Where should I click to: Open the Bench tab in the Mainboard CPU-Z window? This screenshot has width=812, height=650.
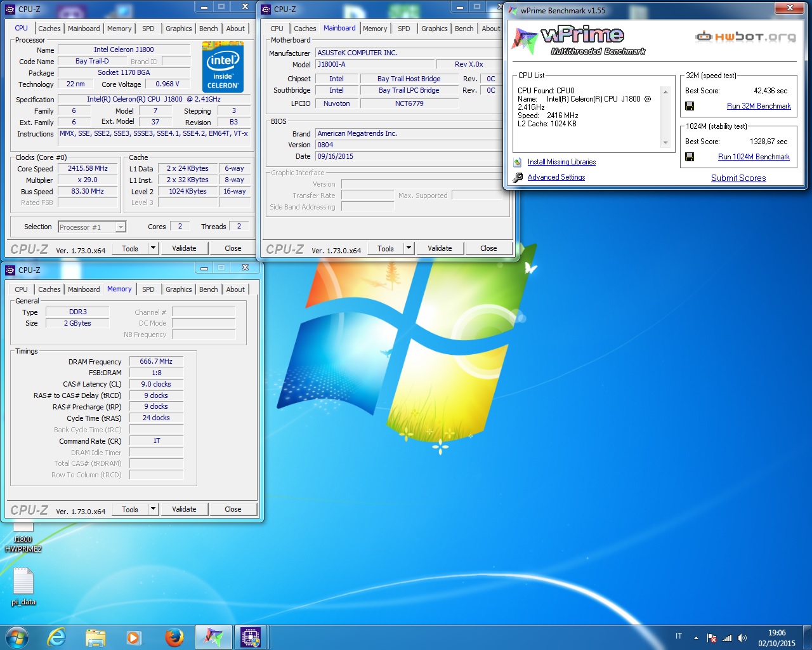point(464,29)
